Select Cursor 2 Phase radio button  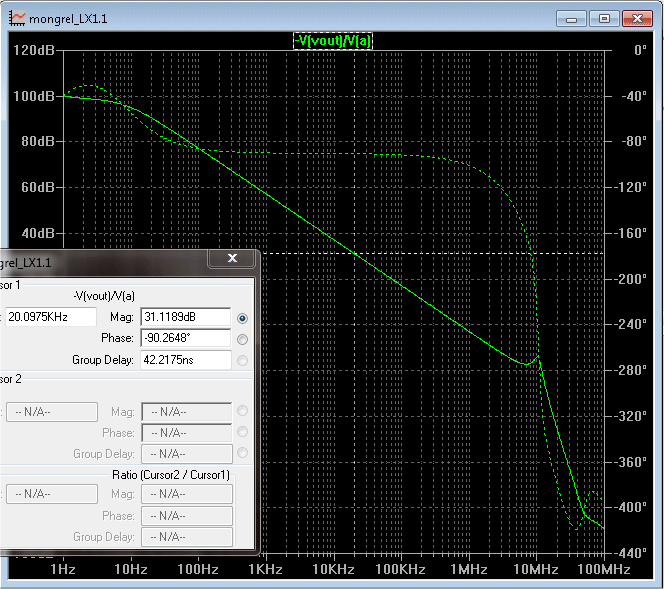click(242, 431)
